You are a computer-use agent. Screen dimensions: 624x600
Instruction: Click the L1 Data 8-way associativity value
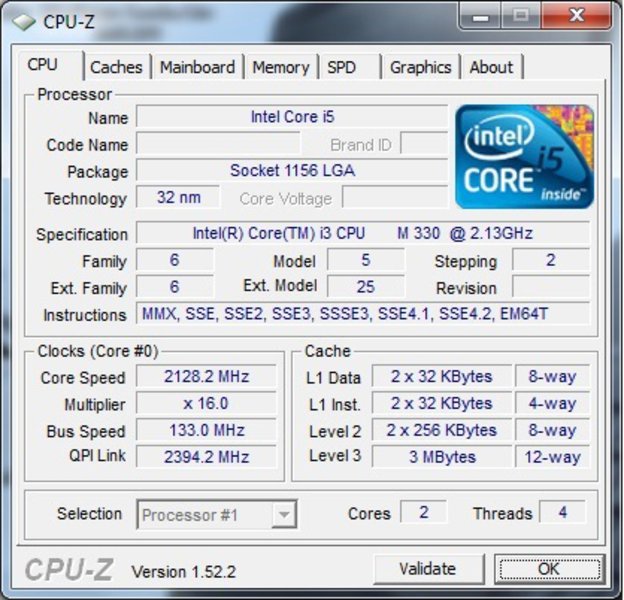pyautogui.click(x=552, y=376)
